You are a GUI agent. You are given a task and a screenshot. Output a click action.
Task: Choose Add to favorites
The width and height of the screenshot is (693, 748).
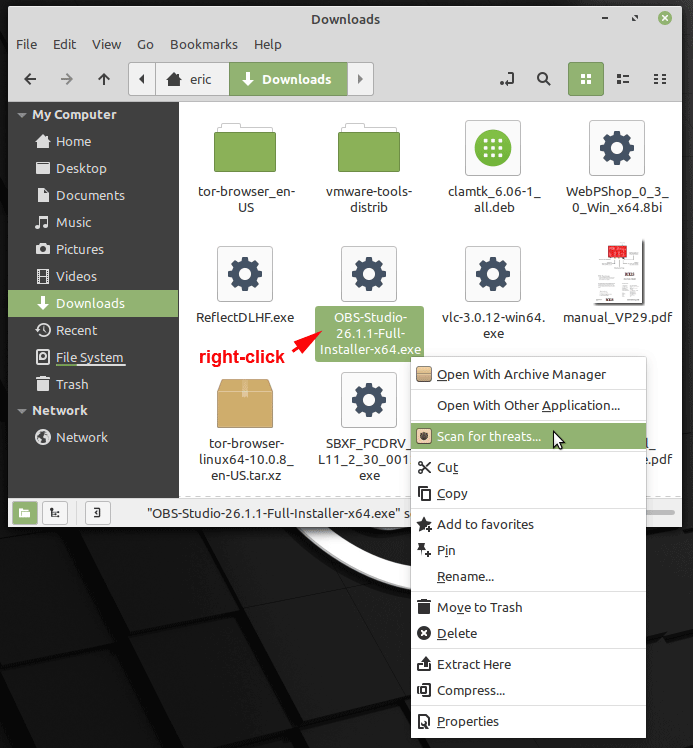(x=528, y=524)
